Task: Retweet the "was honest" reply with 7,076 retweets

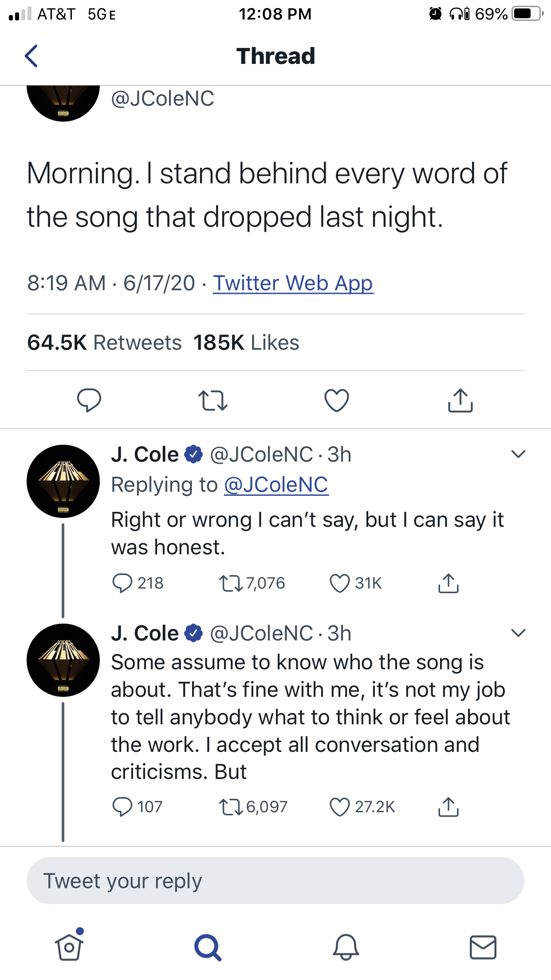Action: [x=231, y=583]
